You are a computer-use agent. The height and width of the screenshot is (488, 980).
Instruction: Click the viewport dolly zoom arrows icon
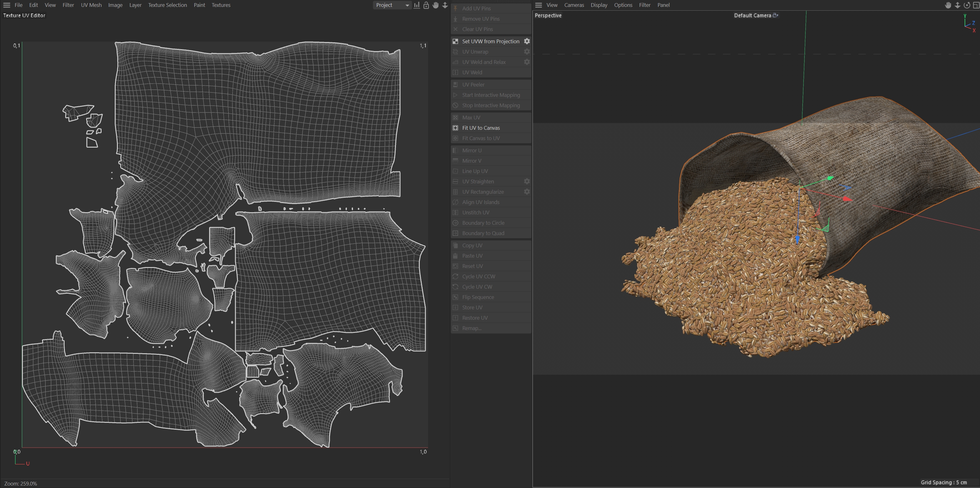(957, 5)
